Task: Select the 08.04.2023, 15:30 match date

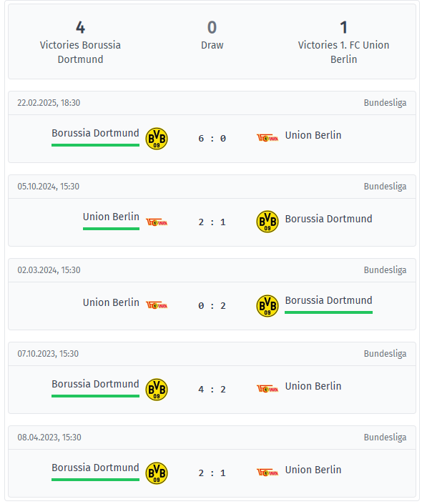Action: pyautogui.click(x=49, y=437)
